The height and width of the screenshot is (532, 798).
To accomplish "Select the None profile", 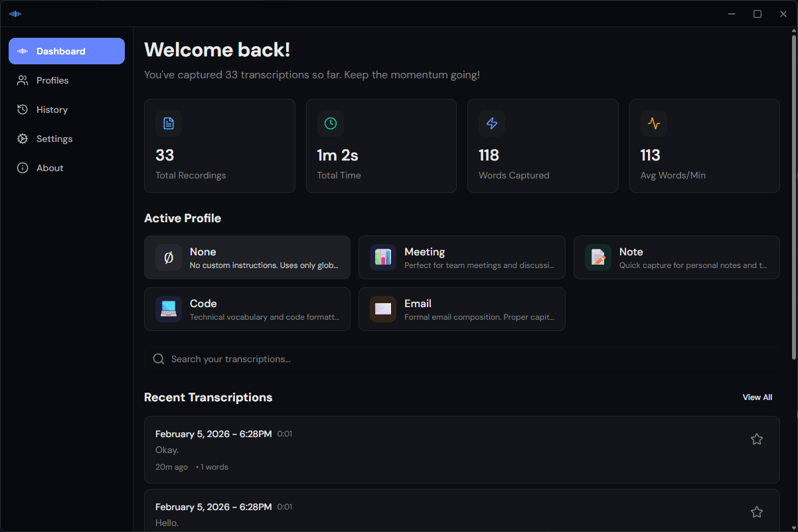I will tap(247, 257).
